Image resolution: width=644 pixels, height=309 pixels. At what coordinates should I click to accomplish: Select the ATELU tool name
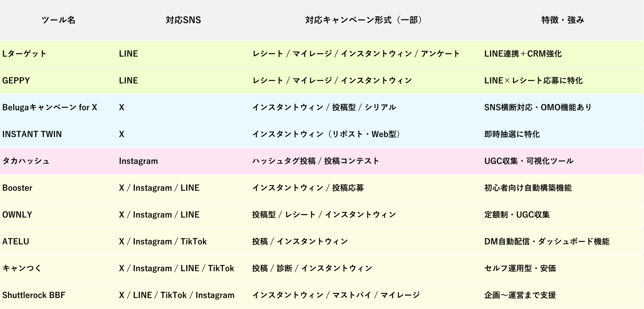tap(16, 242)
